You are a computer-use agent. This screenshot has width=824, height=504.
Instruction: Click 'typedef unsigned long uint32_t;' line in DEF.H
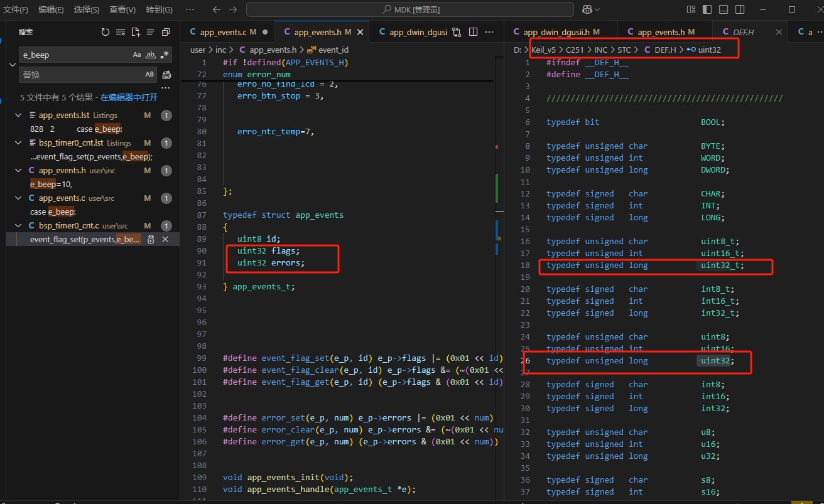click(645, 265)
